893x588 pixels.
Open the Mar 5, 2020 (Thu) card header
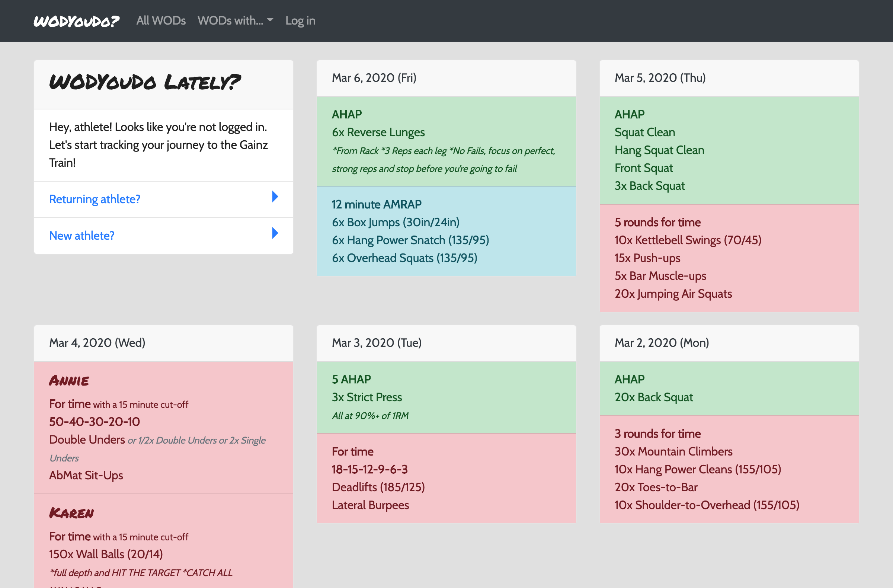click(x=729, y=78)
